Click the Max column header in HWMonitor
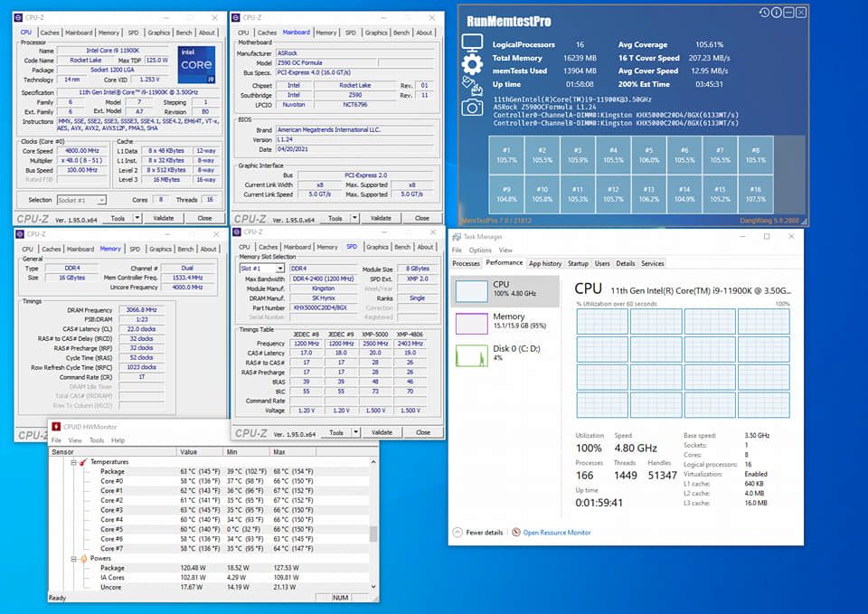The width and height of the screenshot is (868, 614). pos(293,452)
